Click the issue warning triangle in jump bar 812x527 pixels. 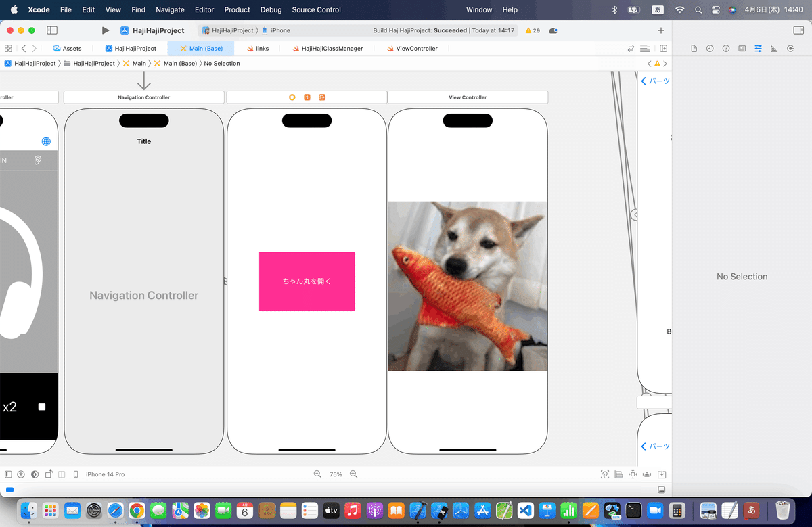click(657, 64)
